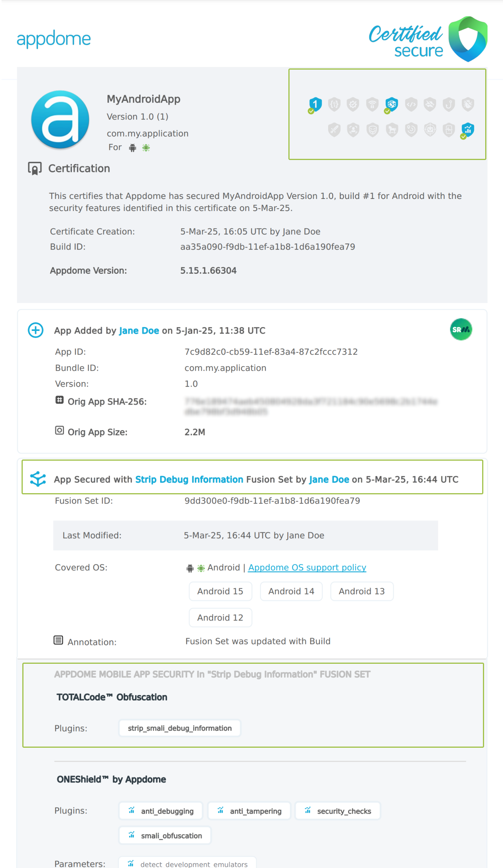503x868 pixels.
Task: Click the Fusion Set icon beside App Secured
Action: point(38,479)
